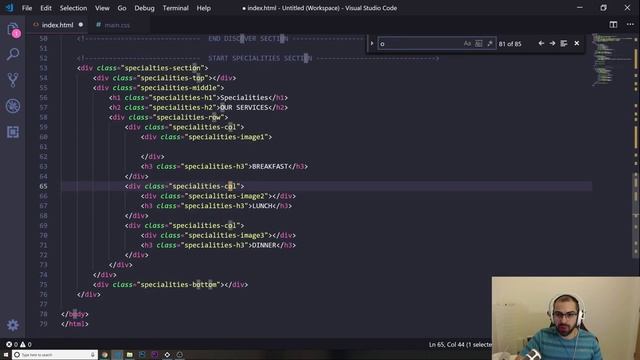Viewport: 640px width, 360px height.
Task: Click the Find in selection icon
Action: (x=564, y=43)
